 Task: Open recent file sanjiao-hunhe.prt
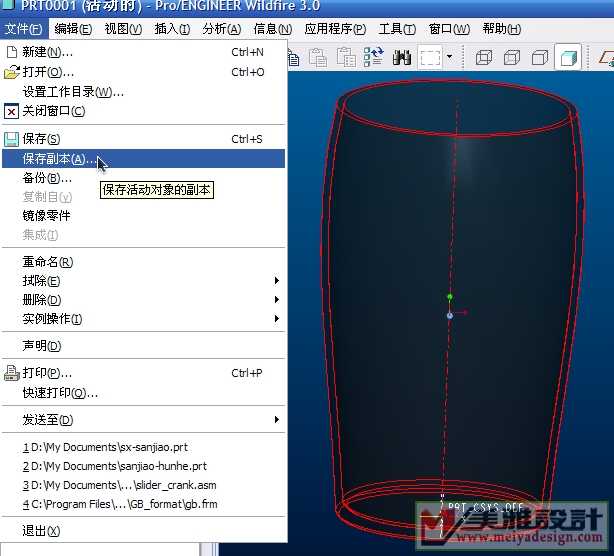143,466
